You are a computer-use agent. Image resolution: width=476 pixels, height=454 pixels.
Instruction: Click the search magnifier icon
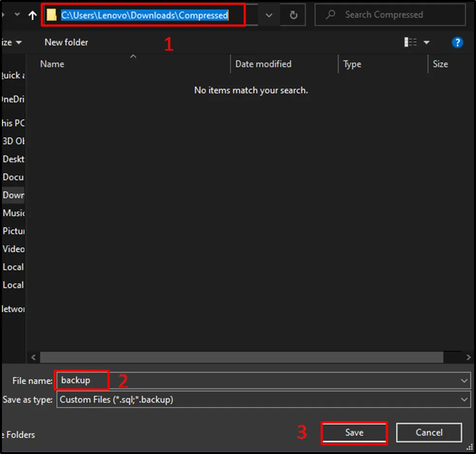pos(331,15)
